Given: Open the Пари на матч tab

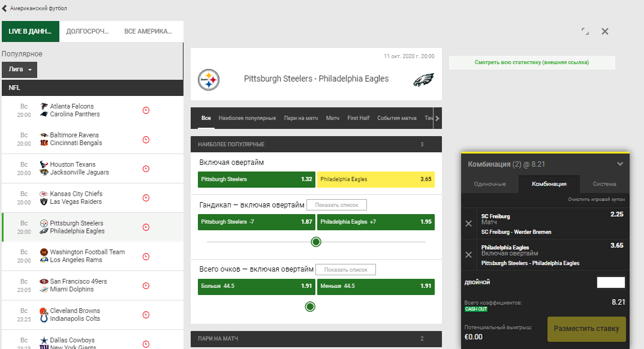Looking at the screenshot, I should (301, 118).
